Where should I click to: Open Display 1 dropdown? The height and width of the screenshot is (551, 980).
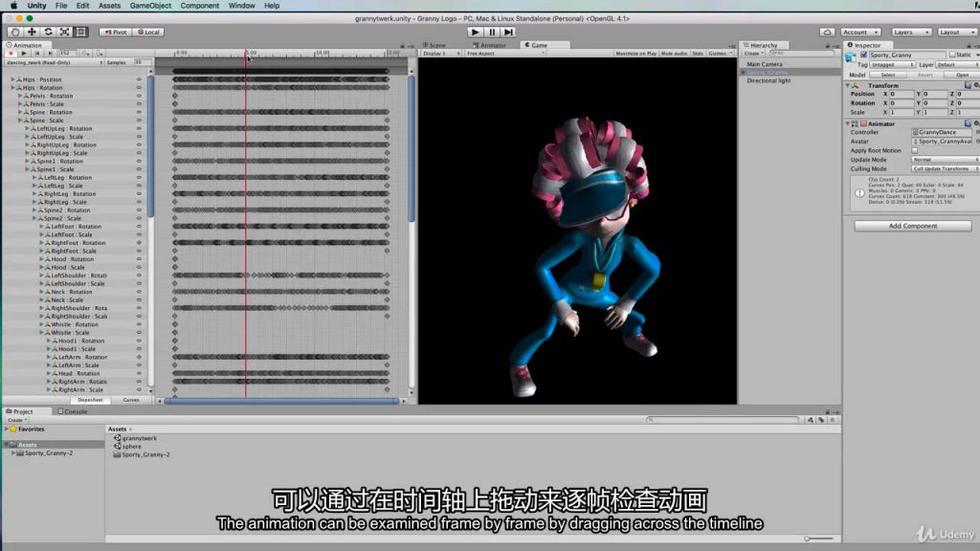pos(441,54)
